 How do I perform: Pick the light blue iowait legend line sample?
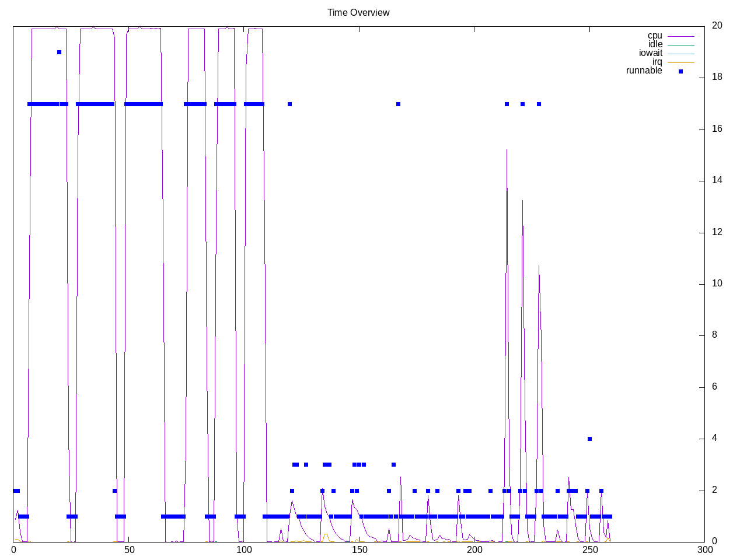click(x=680, y=54)
